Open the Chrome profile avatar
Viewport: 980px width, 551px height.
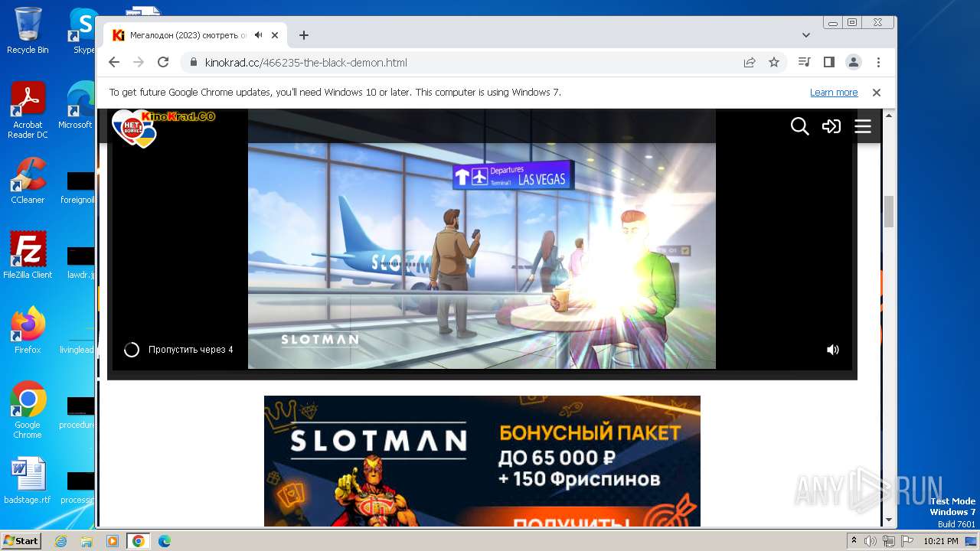(x=854, y=63)
